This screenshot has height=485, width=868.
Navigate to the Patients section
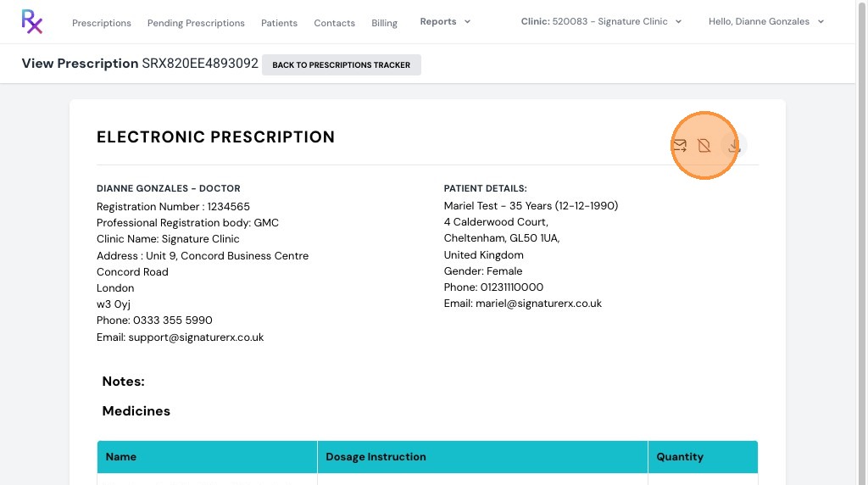(279, 23)
